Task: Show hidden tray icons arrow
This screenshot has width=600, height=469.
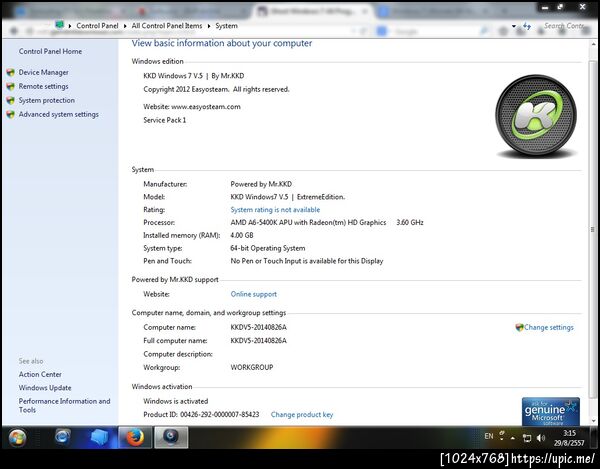Action: click(513, 438)
